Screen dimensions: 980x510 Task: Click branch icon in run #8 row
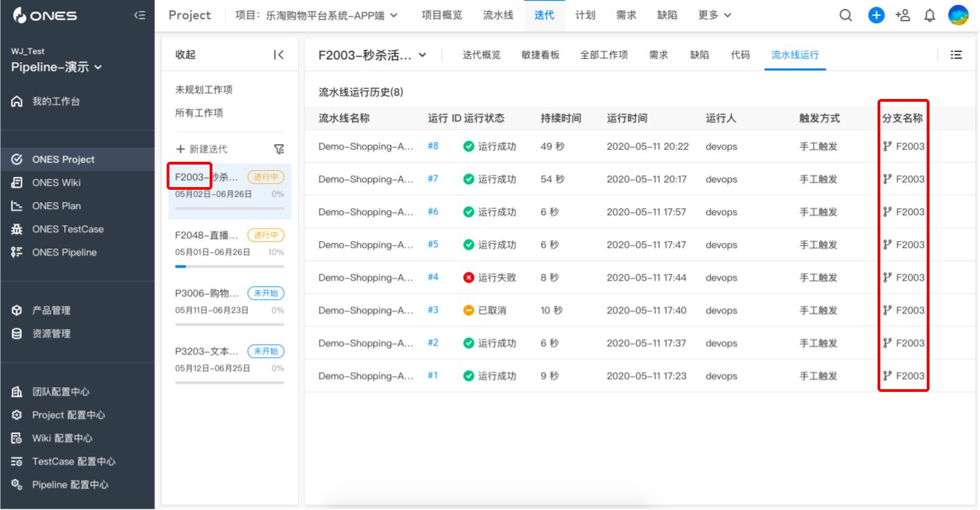[x=887, y=146]
